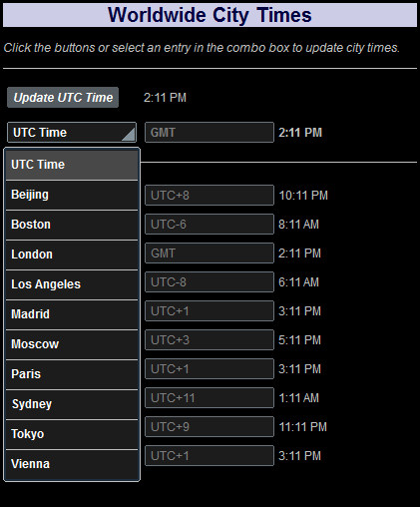This screenshot has width=420, height=507.
Task: Select Sydney list entry
Action: click(72, 404)
